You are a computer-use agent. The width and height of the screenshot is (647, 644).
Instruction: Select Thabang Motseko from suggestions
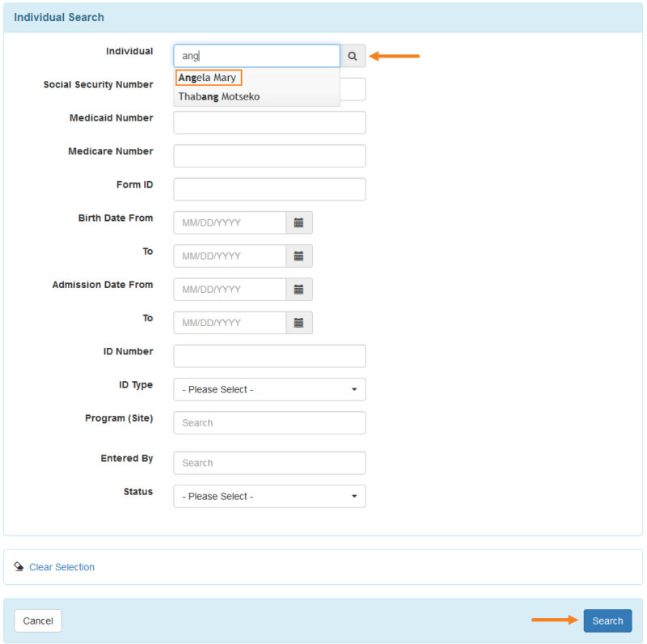click(217, 95)
